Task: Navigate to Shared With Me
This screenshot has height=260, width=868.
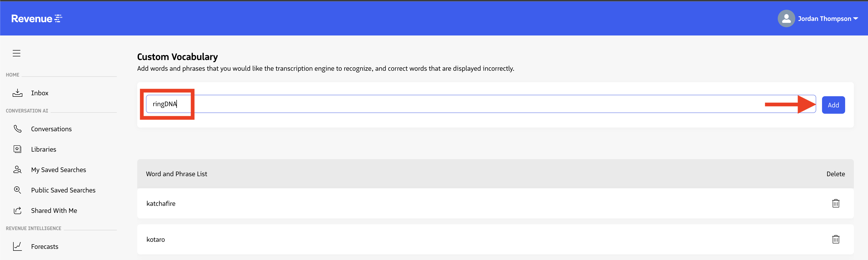Action: coord(54,211)
